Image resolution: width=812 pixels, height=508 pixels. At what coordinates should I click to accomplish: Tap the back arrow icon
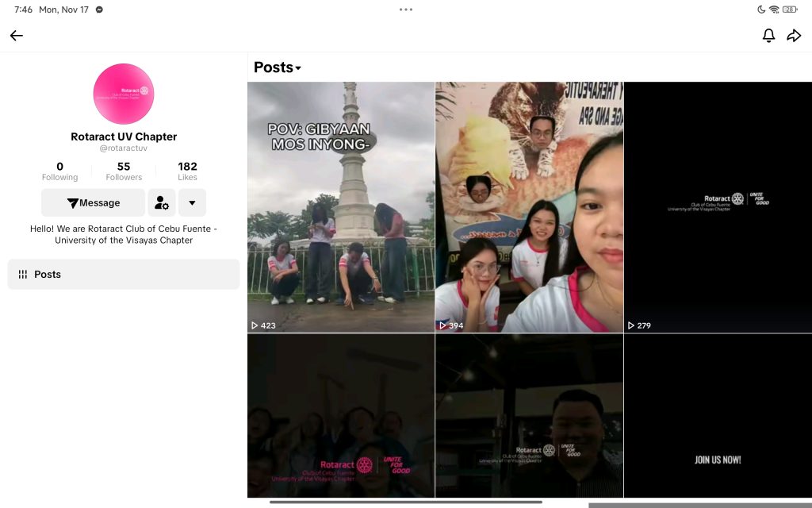(x=17, y=36)
